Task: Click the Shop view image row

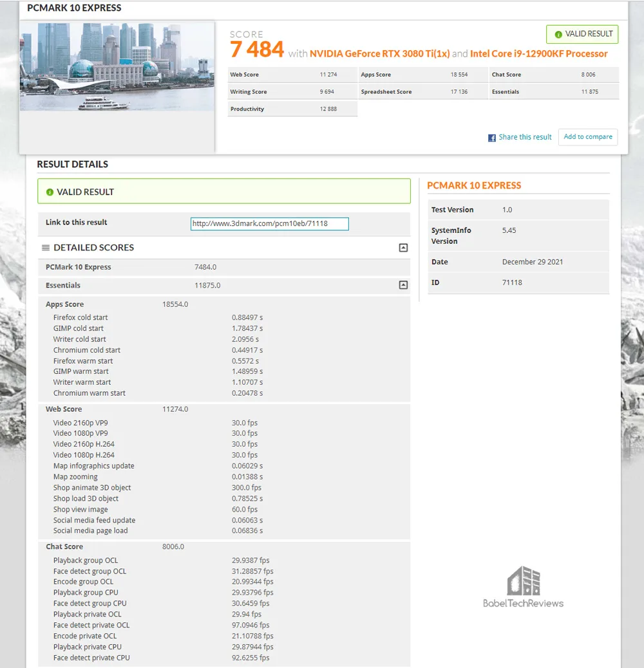Action: tap(224, 510)
